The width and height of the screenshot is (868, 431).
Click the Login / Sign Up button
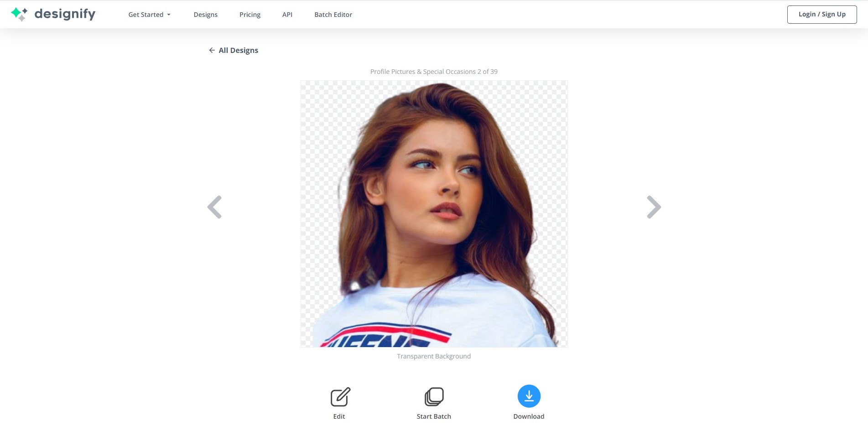[x=822, y=15]
